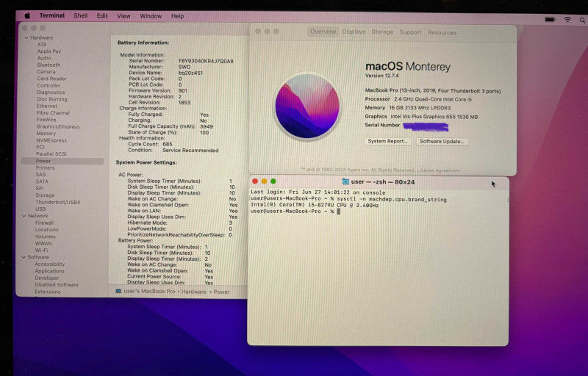
Task: Select Camera in the sidebar
Action: point(46,71)
